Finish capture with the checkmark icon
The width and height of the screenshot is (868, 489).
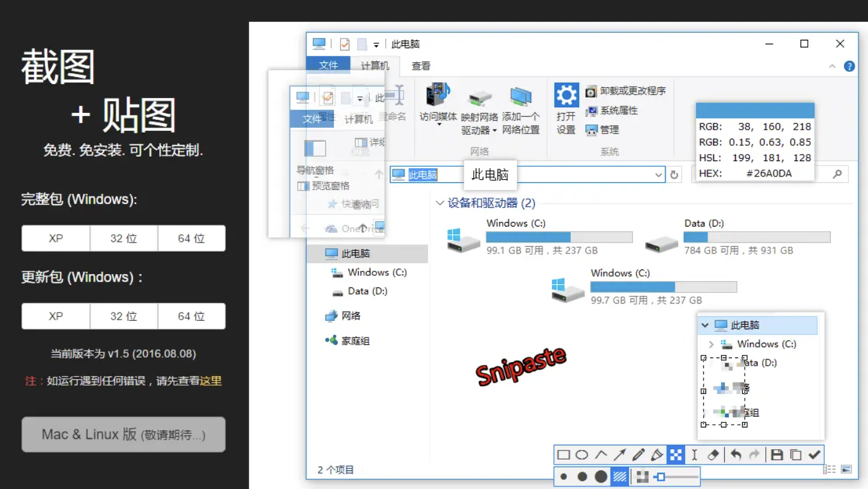click(814, 455)
